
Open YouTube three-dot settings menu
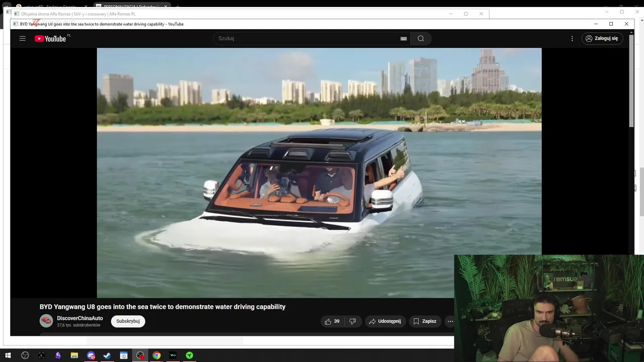[572, 38]
